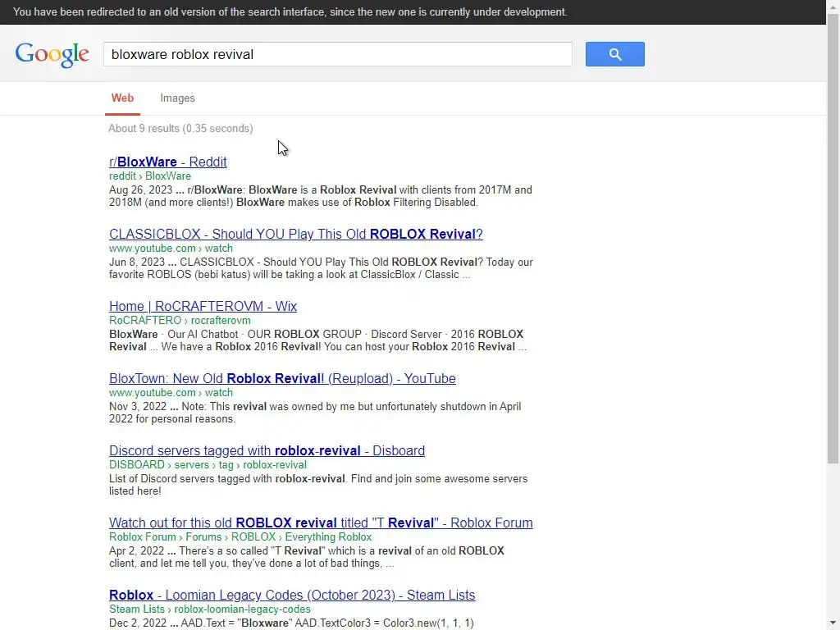The image size is (840, 630).
Task: Click the Dec 2, 2022 AAD.Text Bloxware snippet
Action: [291, 623]
